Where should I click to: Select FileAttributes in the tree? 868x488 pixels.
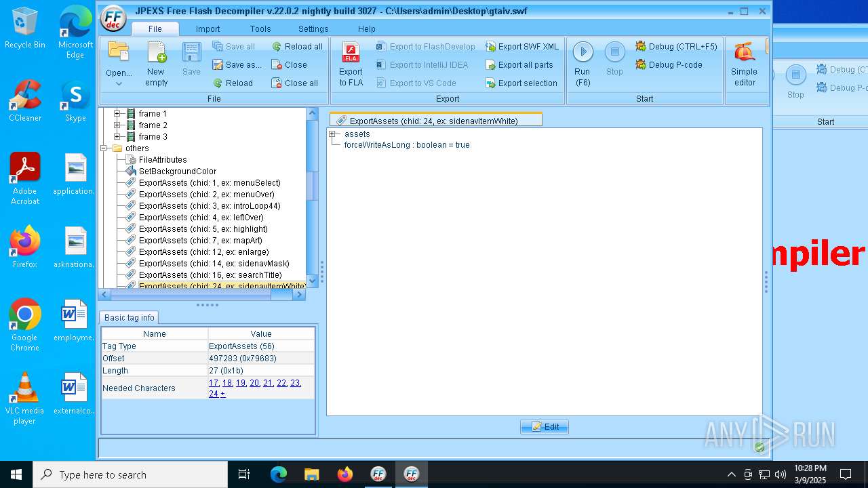[x=163, y=160]
